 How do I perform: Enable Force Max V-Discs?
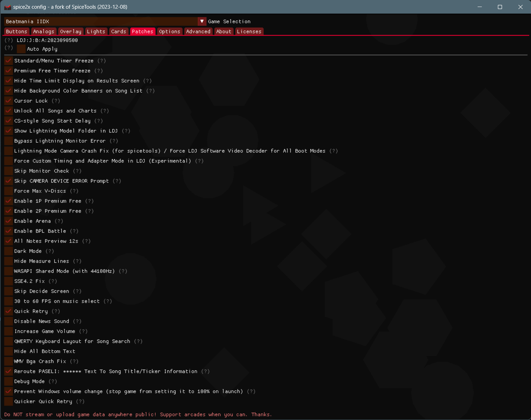click(x=8, y=191)
